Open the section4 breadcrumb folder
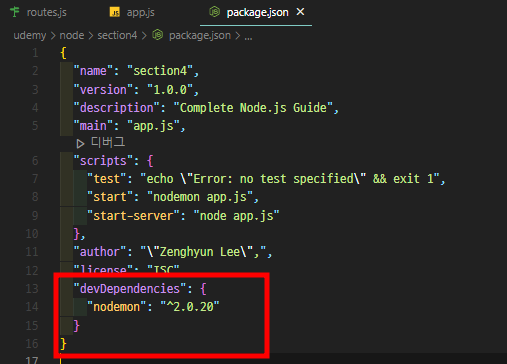Screen dimensions: 507x364 click(x=117, y=35)
